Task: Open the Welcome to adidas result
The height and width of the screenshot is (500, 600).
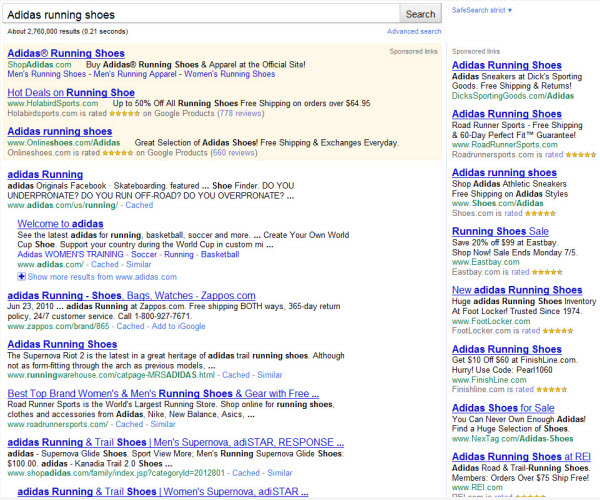Action: coord(63,222)
